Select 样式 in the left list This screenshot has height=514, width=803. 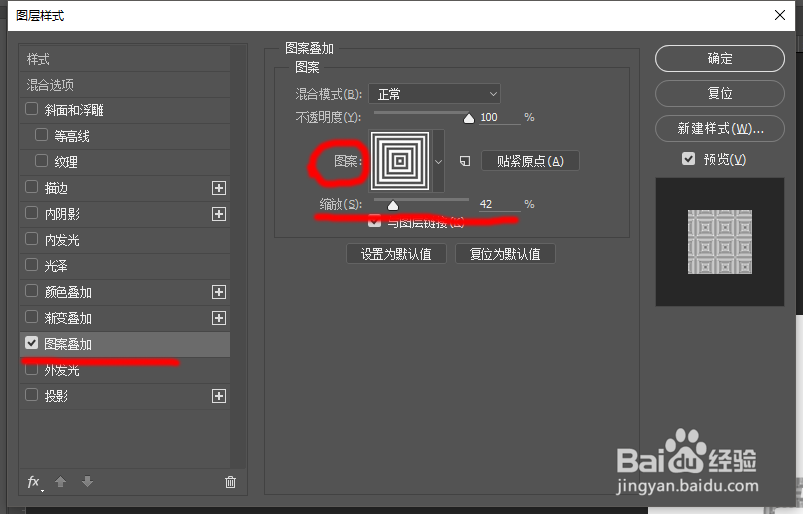(x=125, y=59)
